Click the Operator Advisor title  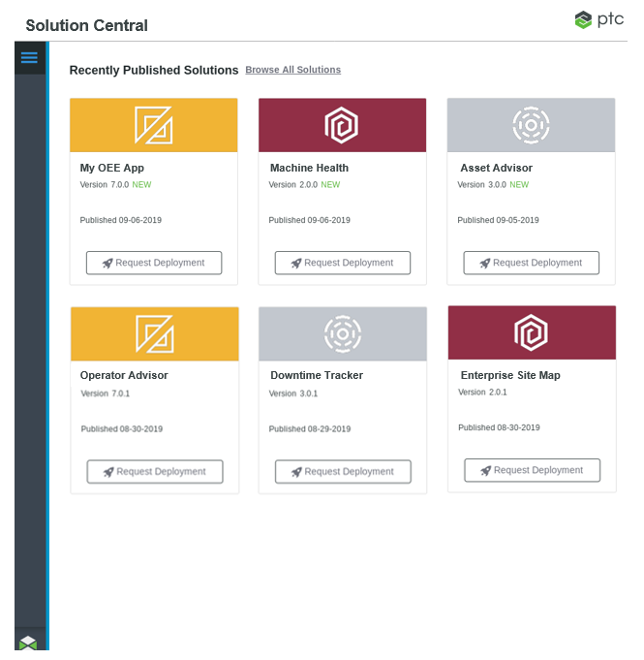tap(124, 375)
